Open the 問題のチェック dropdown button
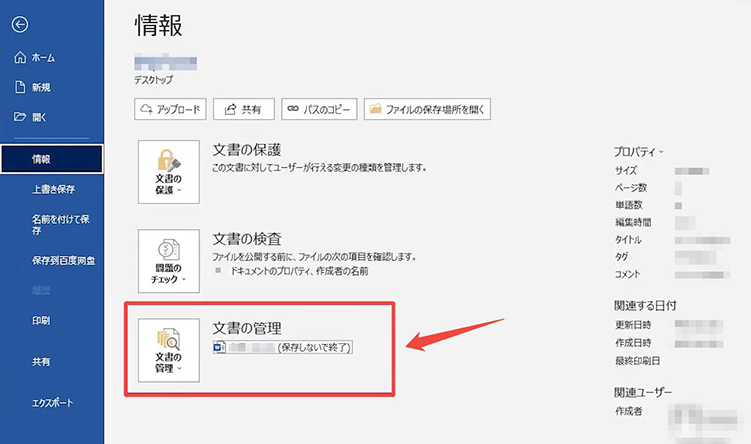Image resolution: width=751 pixels, height=444 pixels. click(x=169, y=261)
